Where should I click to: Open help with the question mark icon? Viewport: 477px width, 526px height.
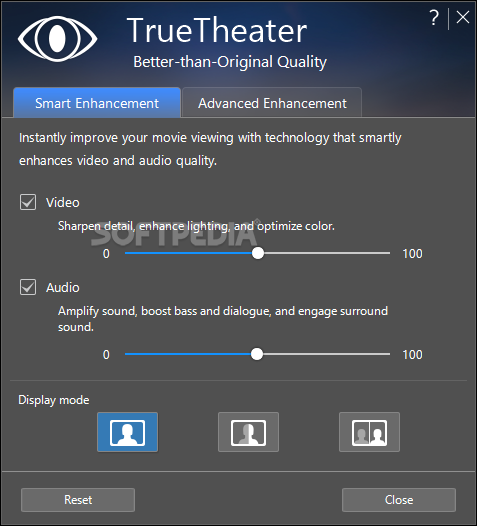click(x=434, y=17)
